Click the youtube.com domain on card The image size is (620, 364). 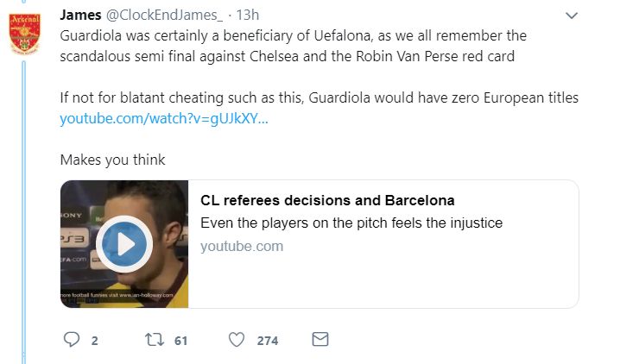pos(242,247)
